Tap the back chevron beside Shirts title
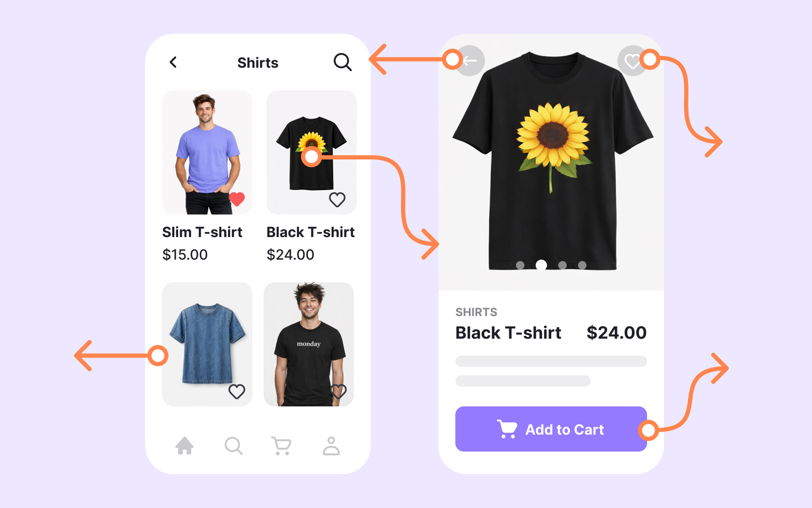Screen dimensions: 812x508 tap(173, 62)
